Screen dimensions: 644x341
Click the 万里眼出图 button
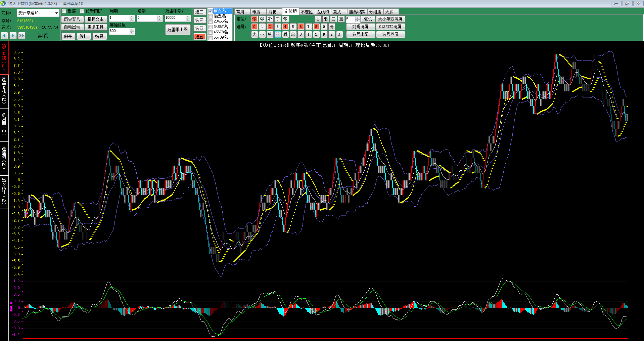tap(178, 30)
